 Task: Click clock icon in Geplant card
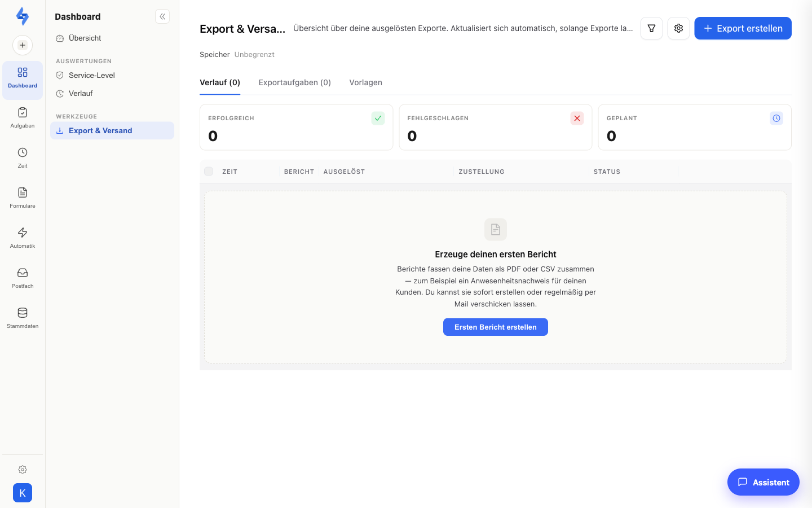click(776, 118)
